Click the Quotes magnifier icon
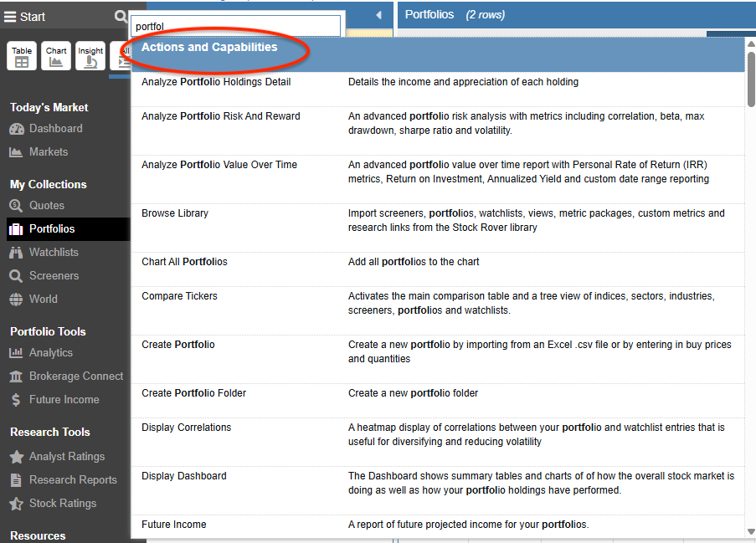 coord(16,206)
